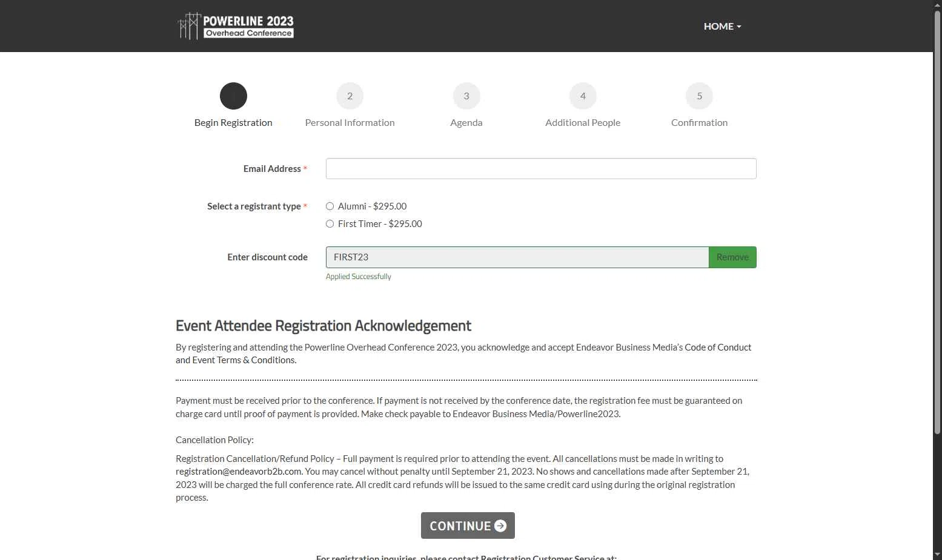
Task: Open the Code of Conduct link
Action: click(x=718, y=348)
